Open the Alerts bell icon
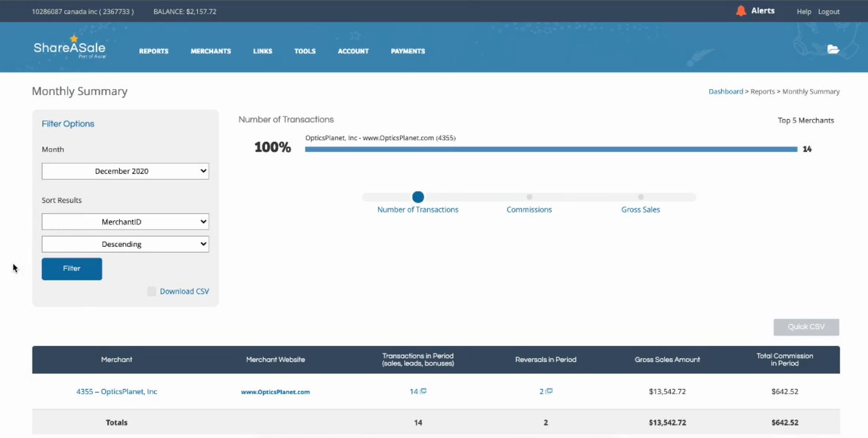The height and width of the screenshot is (438, 868). tap(741, 11)
